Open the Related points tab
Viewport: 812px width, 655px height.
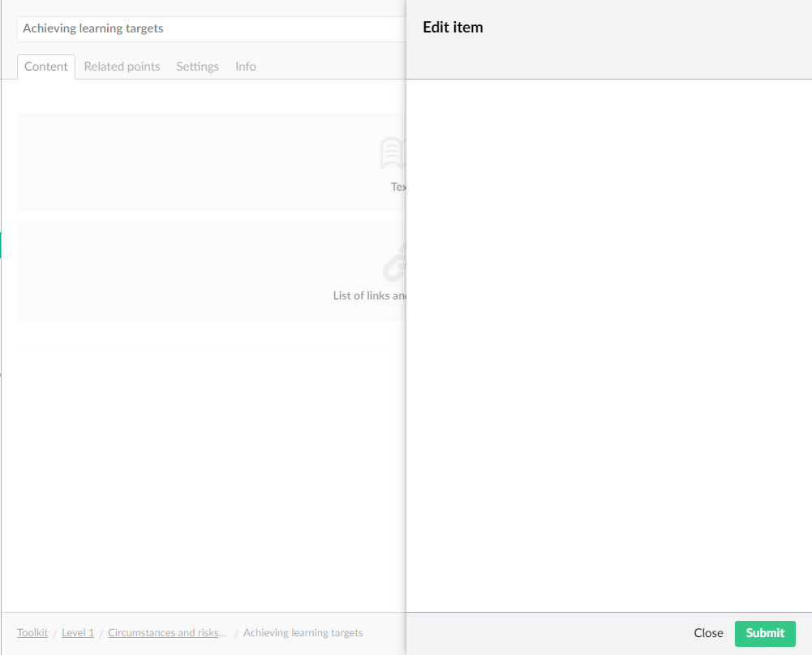tap(122, 67)
